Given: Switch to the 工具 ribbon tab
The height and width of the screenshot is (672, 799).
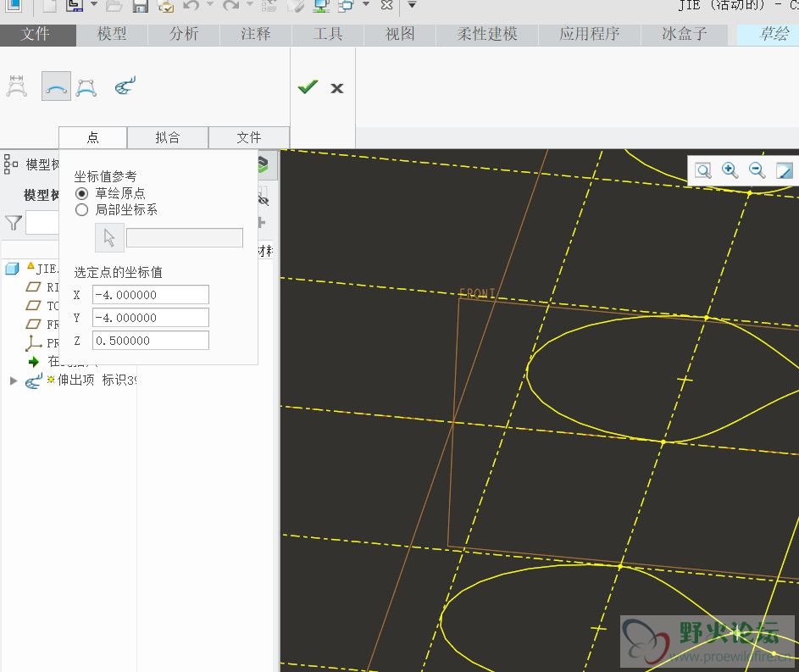Looking at the screenshot, I should coord(328,34).
